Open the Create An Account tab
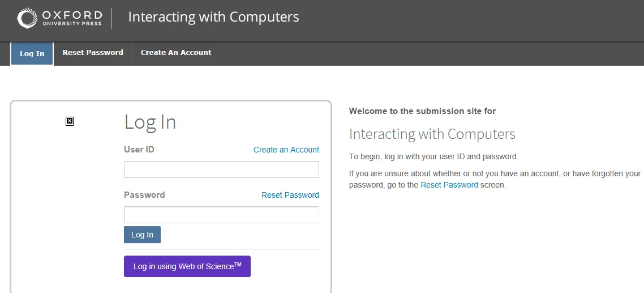The image size is (644, 293). 176,53
